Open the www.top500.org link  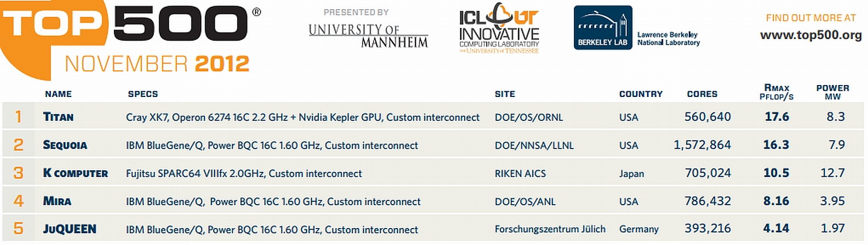(x=810, y=35)
